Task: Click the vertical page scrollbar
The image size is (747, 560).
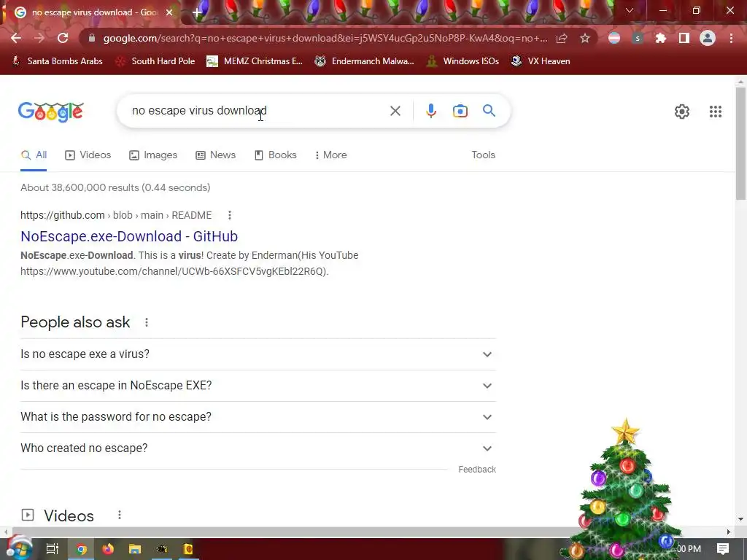Action: 740,144
